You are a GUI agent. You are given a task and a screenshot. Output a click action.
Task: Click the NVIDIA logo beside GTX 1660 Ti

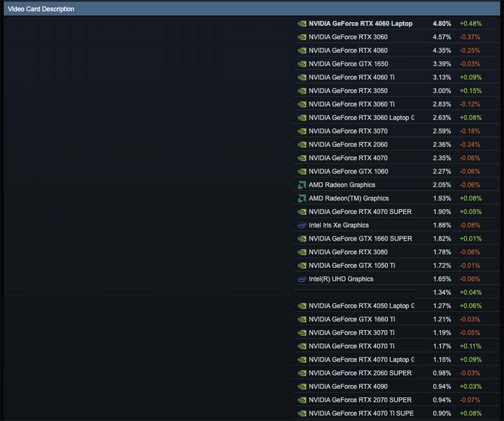coord(302,319)
